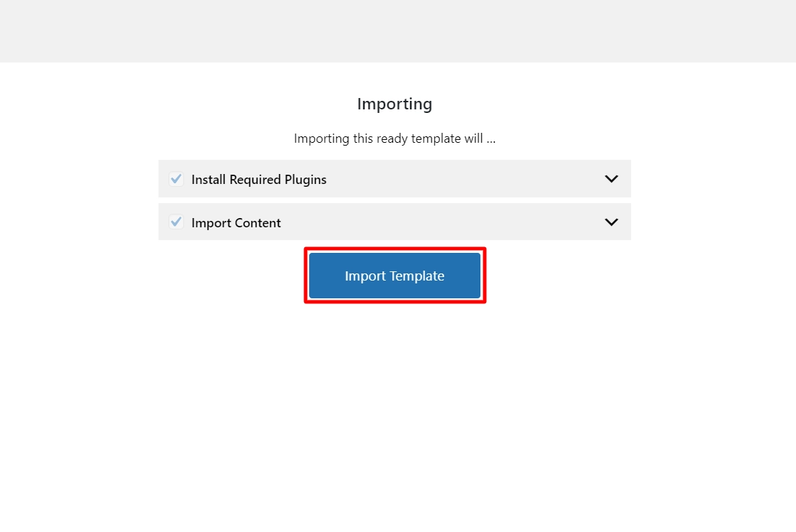The width and height of the screenshot is (796, 532).
Task: Click the text Importing this ready template will
Action: (x=394, y=139)
